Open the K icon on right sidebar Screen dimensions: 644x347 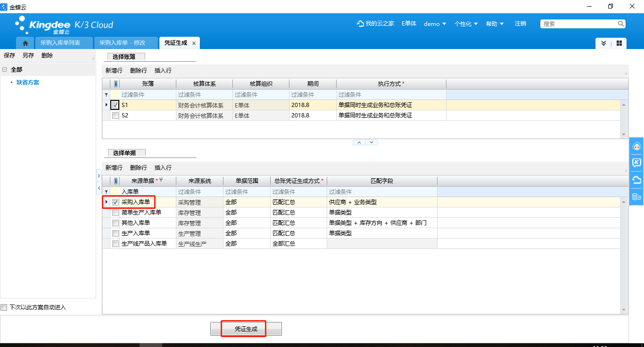coord(636,163)
